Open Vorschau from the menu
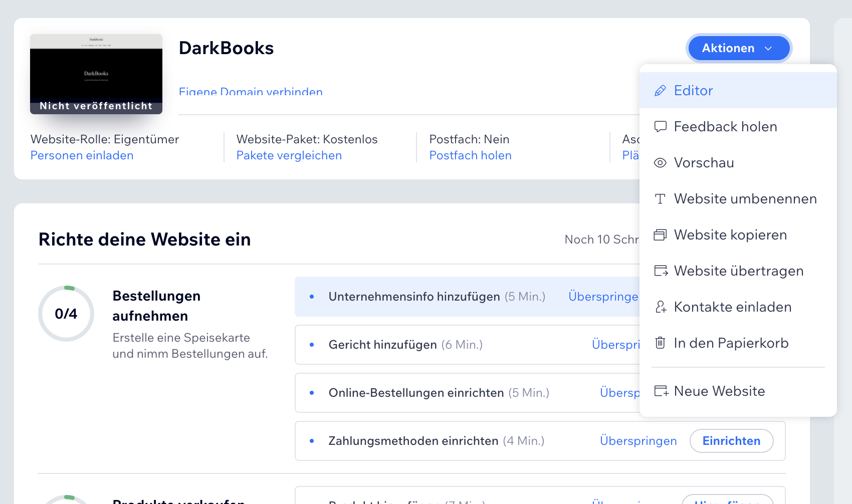This screenshot has width=852, height=504. (x=738, y=162)
